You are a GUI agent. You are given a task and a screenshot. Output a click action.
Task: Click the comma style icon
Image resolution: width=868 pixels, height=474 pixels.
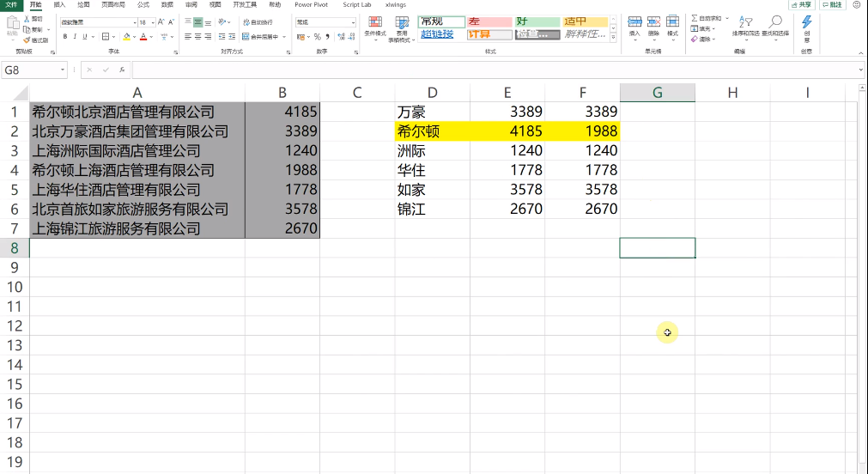pos(327,37)
